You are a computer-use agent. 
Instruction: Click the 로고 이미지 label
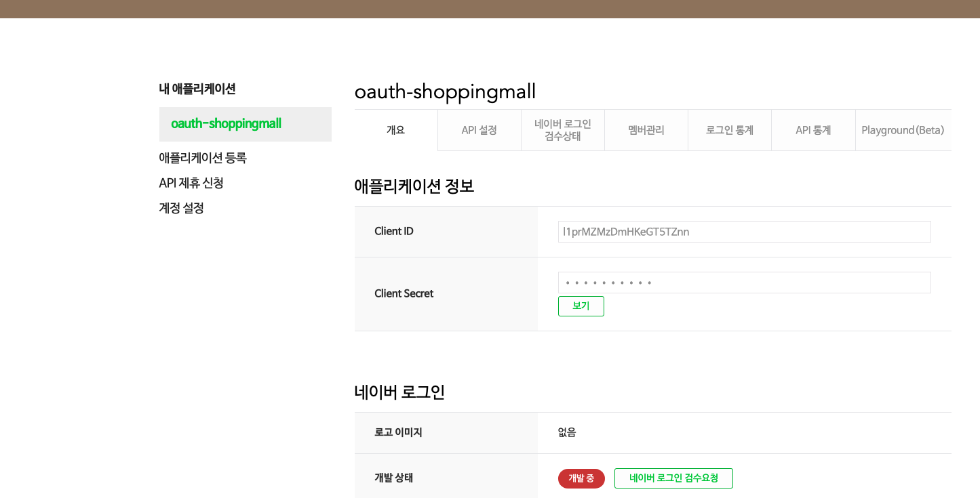(398, 432)
